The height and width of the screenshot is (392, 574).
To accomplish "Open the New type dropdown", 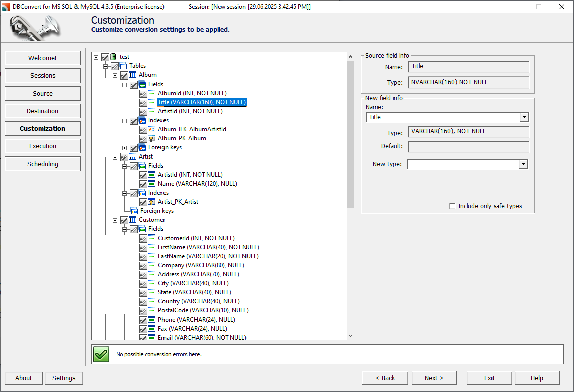I will [523, 164].
